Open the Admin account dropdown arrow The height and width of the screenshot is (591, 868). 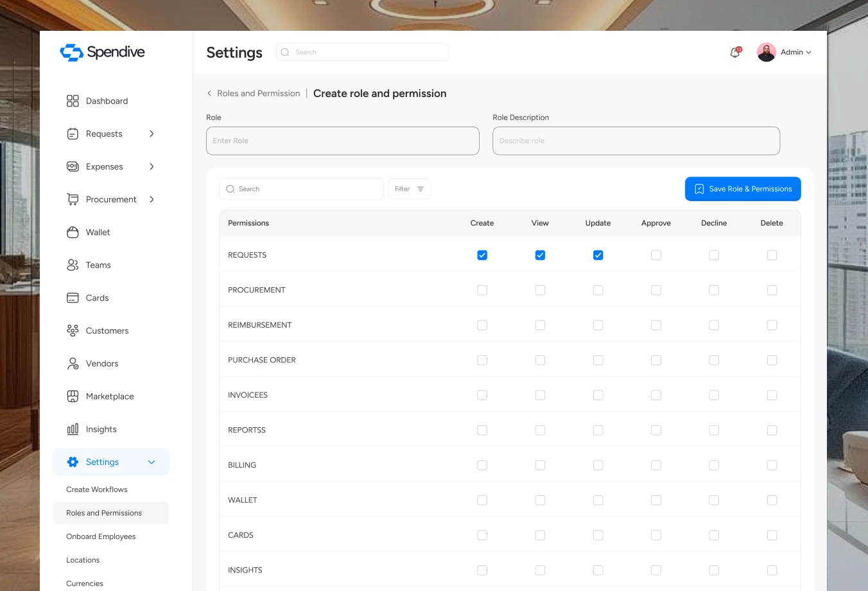[x=808, y=53]
